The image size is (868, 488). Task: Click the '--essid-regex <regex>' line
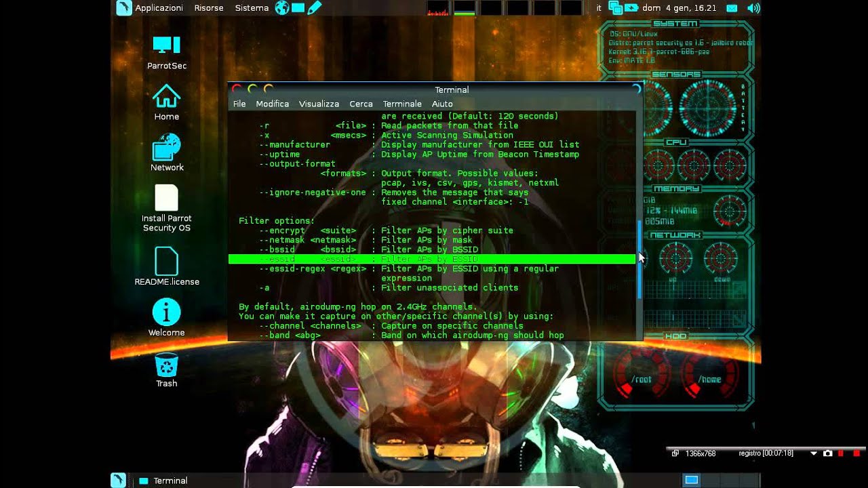(409, 268)
